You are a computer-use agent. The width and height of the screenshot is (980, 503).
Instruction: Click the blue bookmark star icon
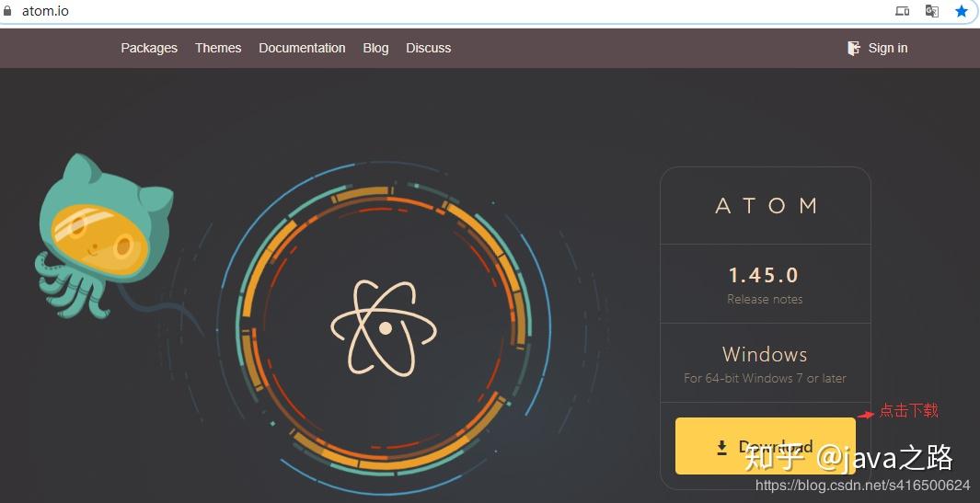point(962,11)
